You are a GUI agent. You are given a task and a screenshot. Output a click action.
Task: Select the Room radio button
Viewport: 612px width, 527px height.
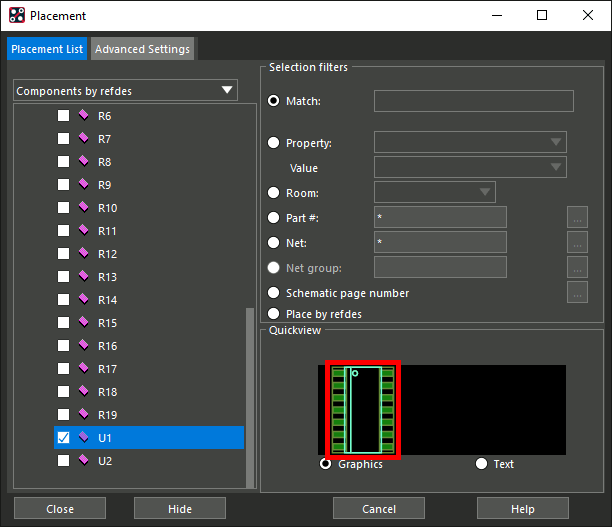pyautogui.click(x=273, y=192)
